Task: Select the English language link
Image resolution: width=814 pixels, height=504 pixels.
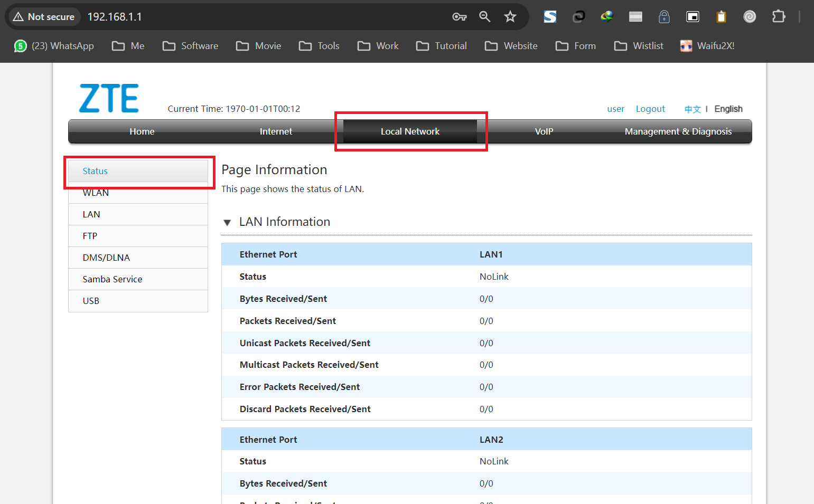Action: (x=728, y=109)
